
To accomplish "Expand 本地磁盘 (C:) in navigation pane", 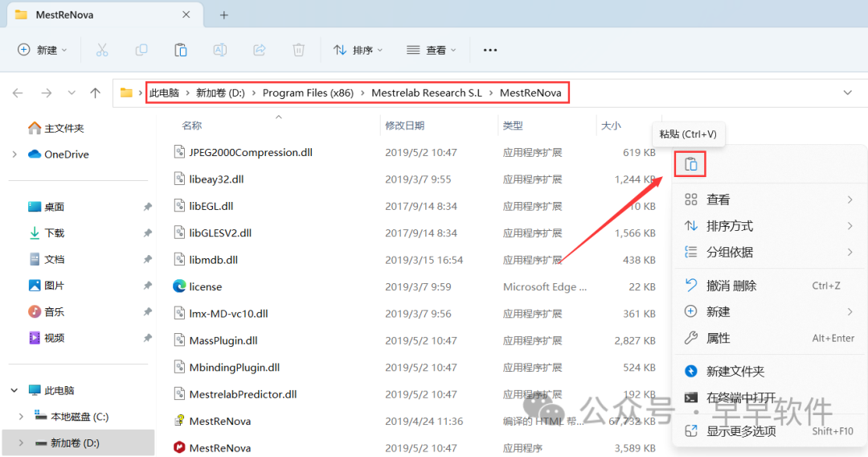I will [22, 417].
